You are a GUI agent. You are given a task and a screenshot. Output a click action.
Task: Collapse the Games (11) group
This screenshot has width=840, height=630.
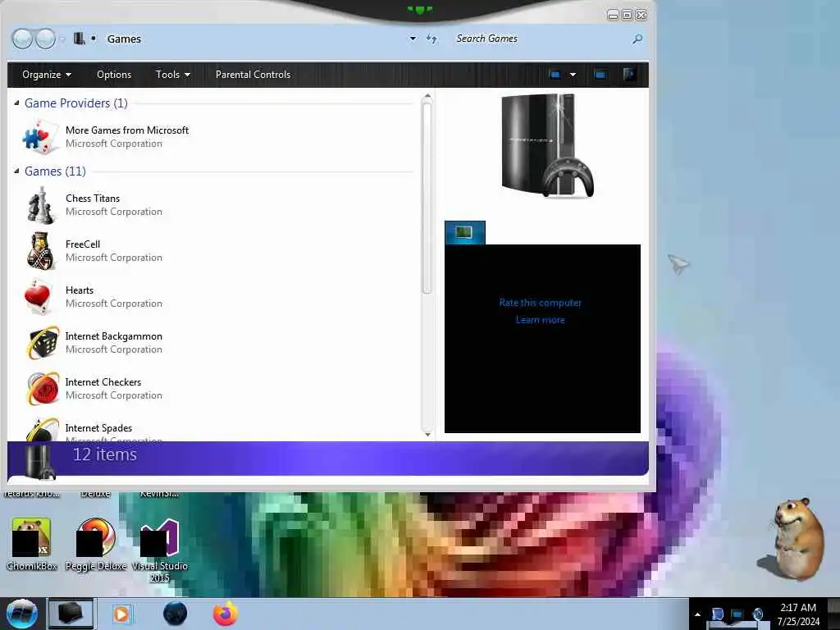coord(16,171)
